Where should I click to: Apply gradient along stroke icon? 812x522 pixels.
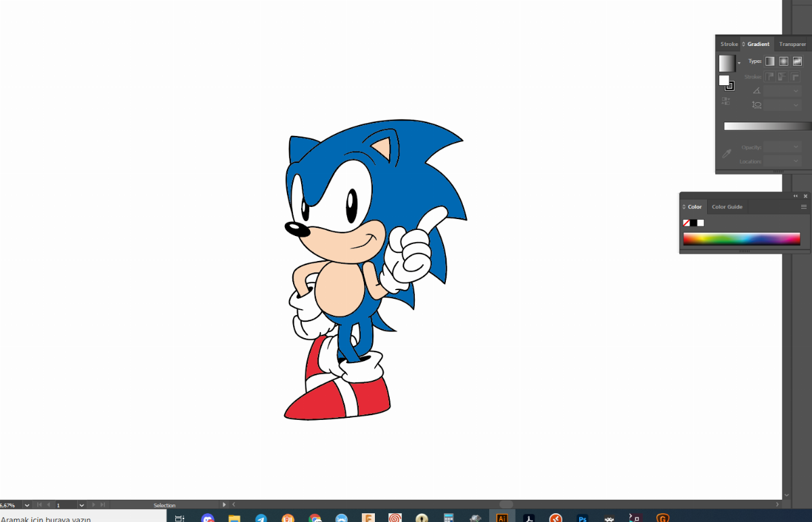783,77
